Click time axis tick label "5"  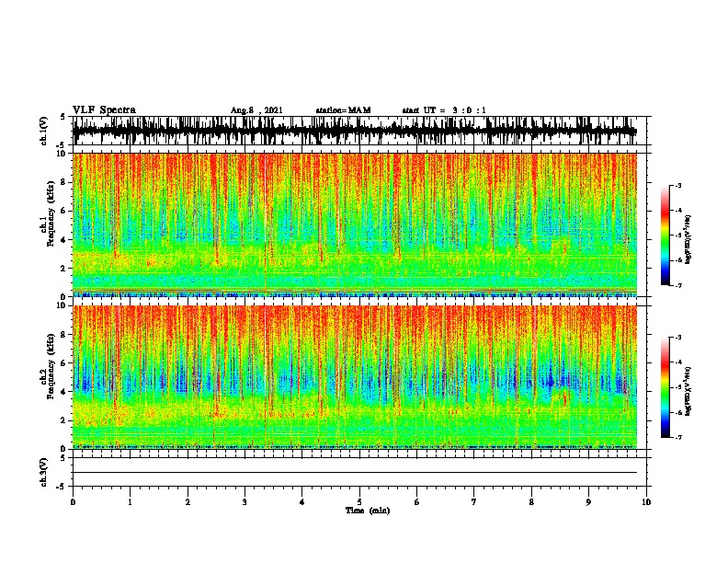(x=359, y=502)
